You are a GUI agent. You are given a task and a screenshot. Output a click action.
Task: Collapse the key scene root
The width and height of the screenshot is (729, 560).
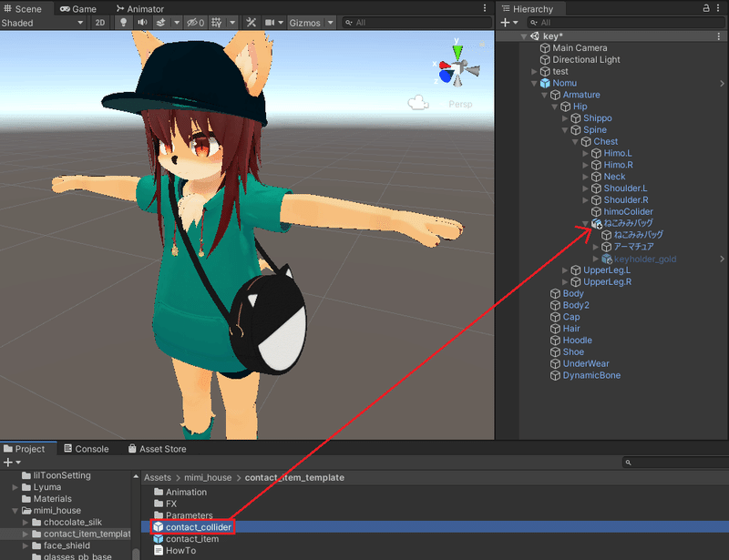(x=524, y=36)
